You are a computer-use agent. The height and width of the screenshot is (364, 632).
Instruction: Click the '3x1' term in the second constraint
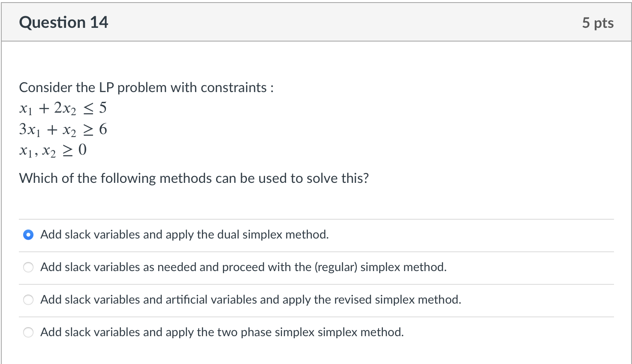pyautogui.click(x=29, y=129)
